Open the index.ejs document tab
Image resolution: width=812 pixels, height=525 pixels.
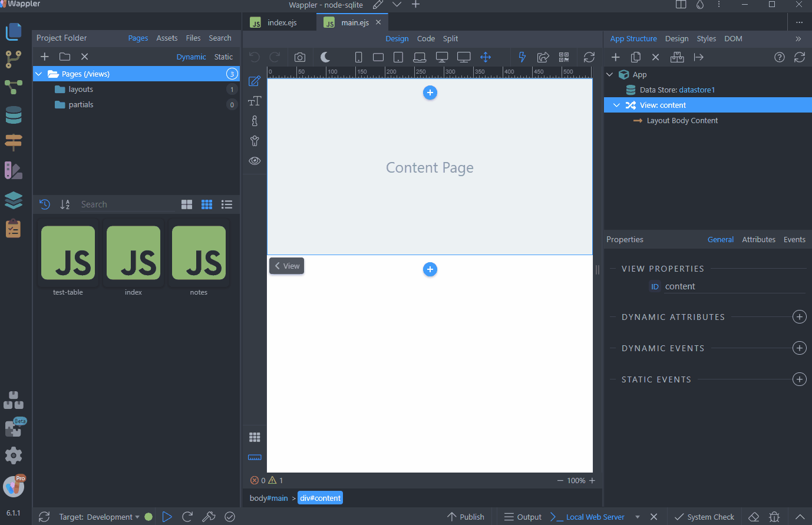pyautogui.click(x=279, y=22)
